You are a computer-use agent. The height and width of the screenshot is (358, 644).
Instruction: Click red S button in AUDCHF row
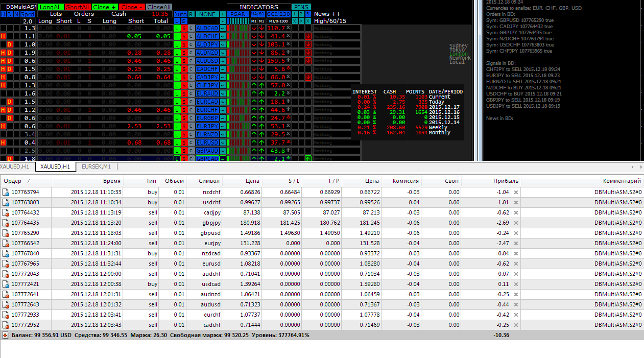(184, 36)
